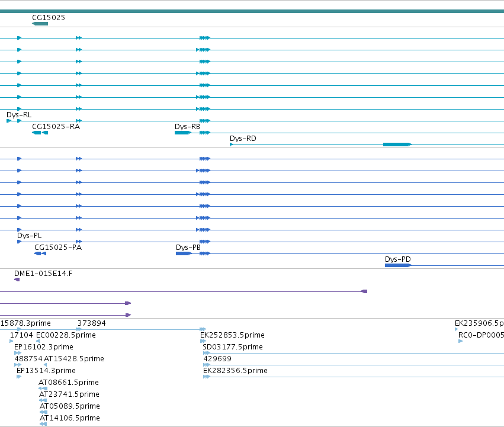Click the AT15428.5prime label

click(x=74, y=359)
